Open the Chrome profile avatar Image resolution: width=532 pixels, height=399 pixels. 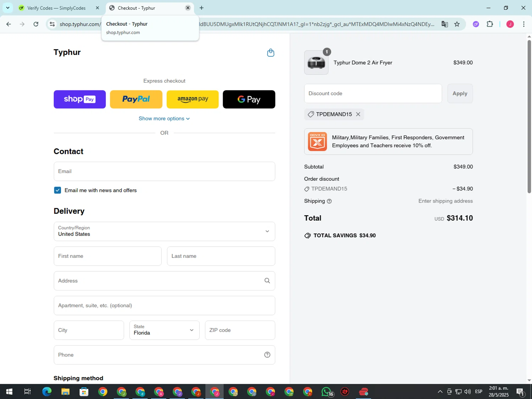point(510,24)
